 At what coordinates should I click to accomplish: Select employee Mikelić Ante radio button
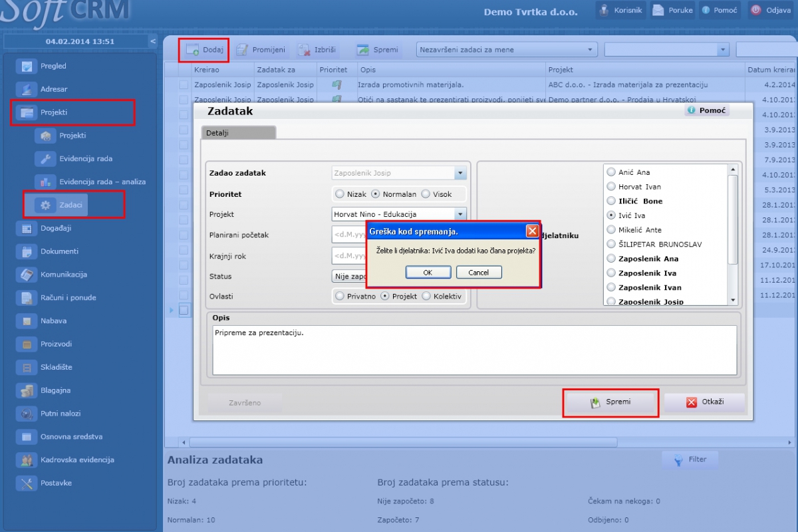coord(611,229)
